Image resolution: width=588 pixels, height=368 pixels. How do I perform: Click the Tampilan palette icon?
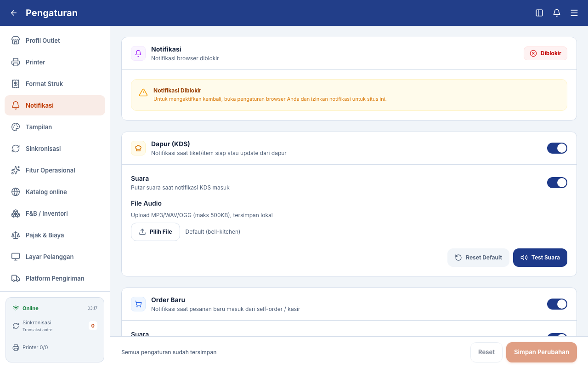[16, 127]
